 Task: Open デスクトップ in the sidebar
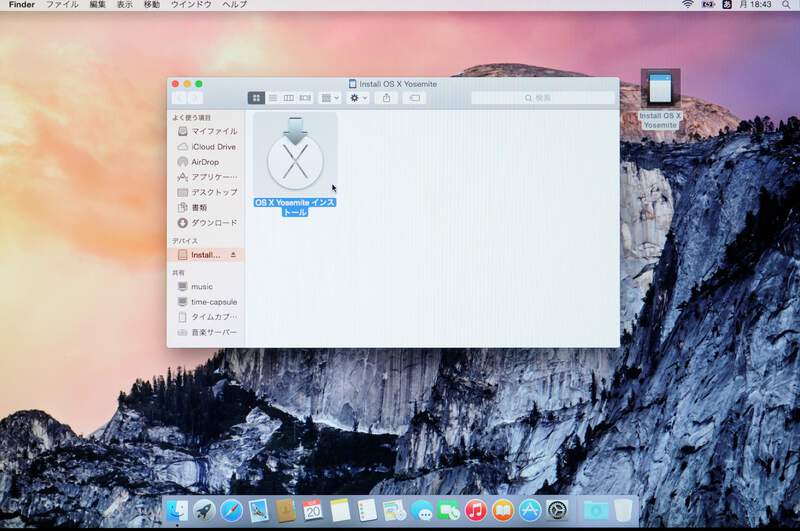tap(208, 192)
